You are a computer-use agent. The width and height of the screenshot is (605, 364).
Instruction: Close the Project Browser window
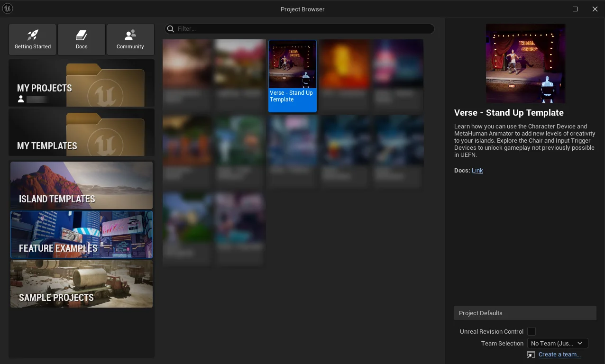point(595,9)
